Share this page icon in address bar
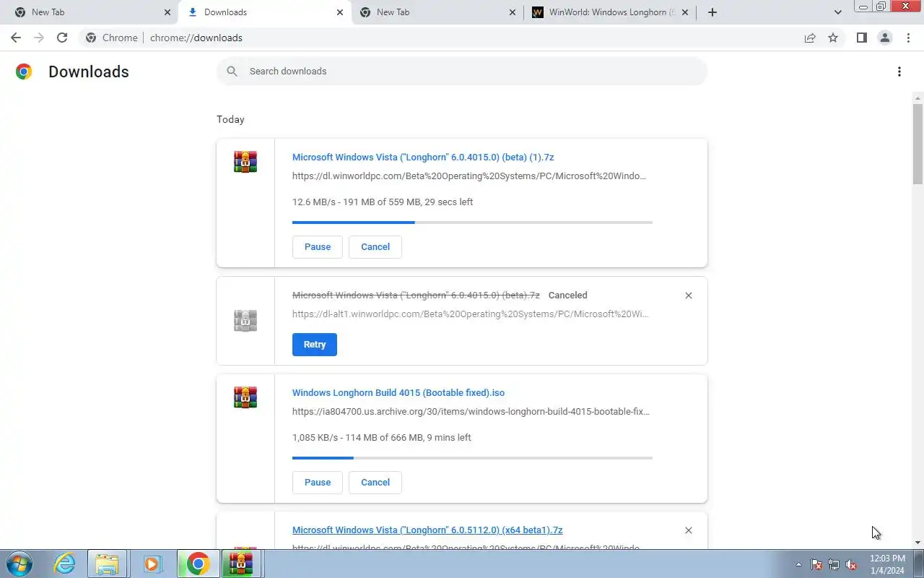 click(810, 38)
